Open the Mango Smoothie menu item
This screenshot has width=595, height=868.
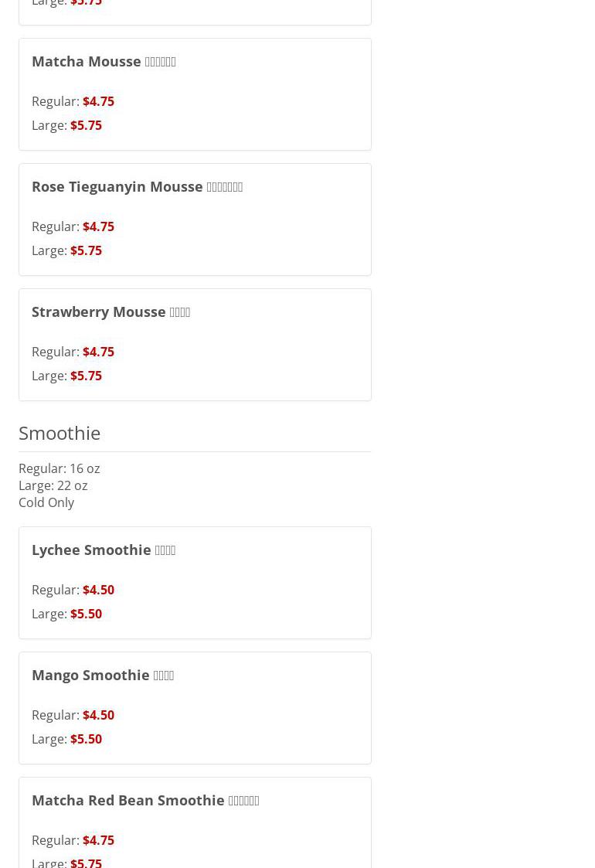click(x=103, y=675)
